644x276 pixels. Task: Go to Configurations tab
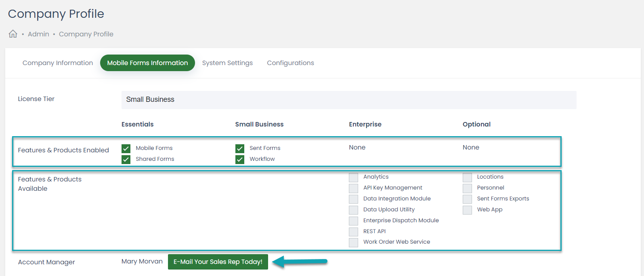pyautogui.click(x=290, y=63)
